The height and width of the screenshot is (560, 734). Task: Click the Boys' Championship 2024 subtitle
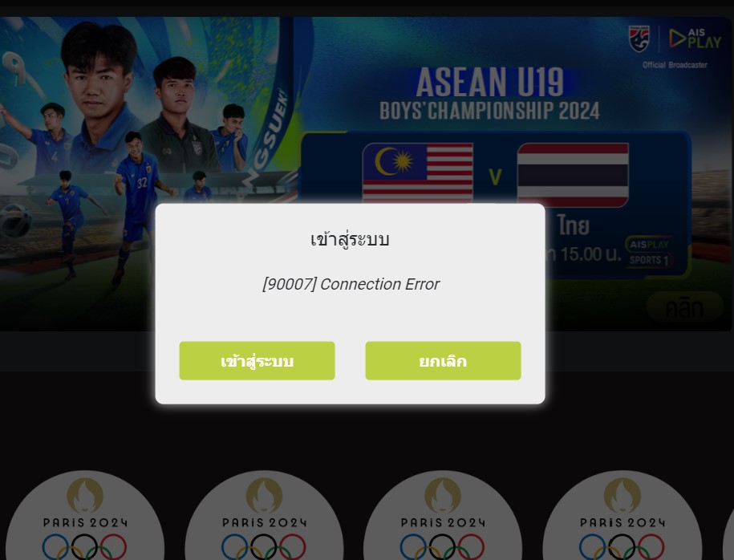point(489,111)
